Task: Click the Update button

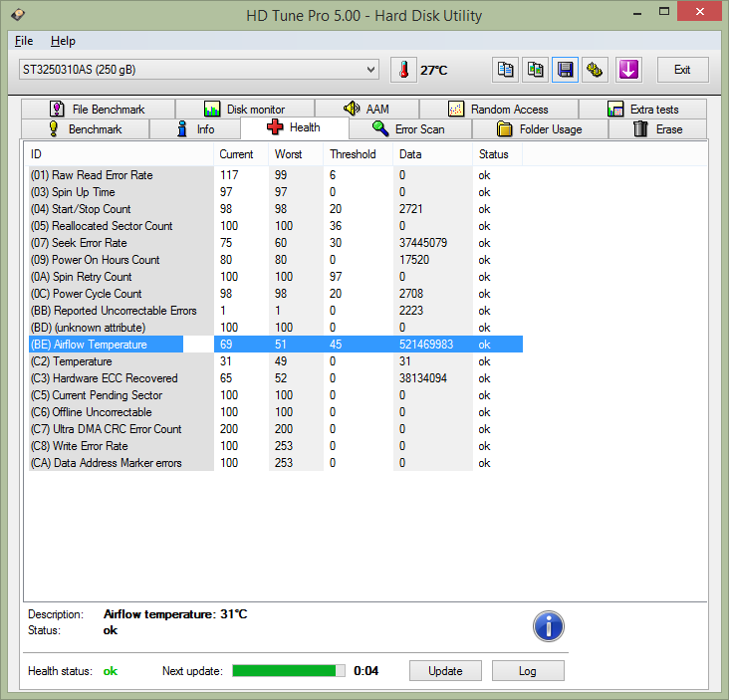Action: pos(445,671)
